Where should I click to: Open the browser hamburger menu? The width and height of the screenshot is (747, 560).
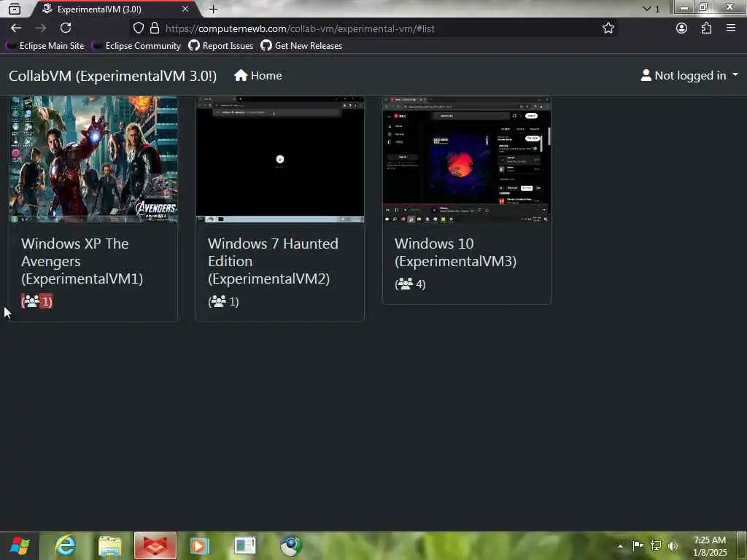731,28
